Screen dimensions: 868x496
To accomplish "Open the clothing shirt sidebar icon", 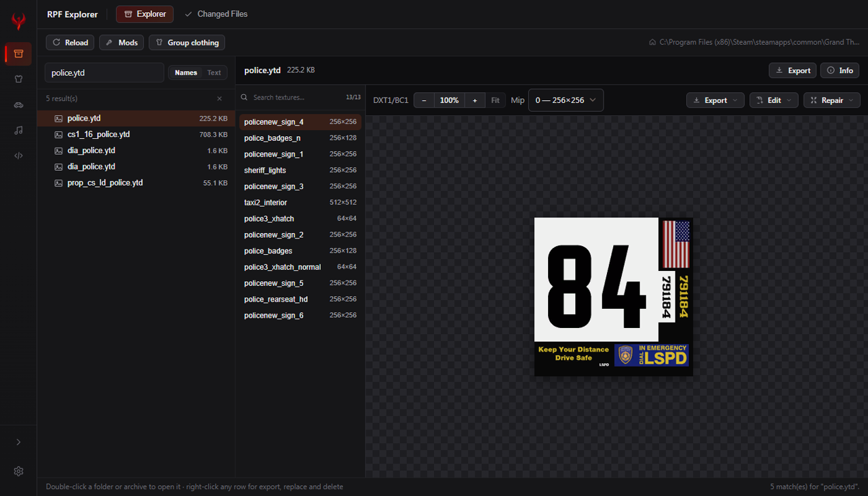I will [18, 79].
